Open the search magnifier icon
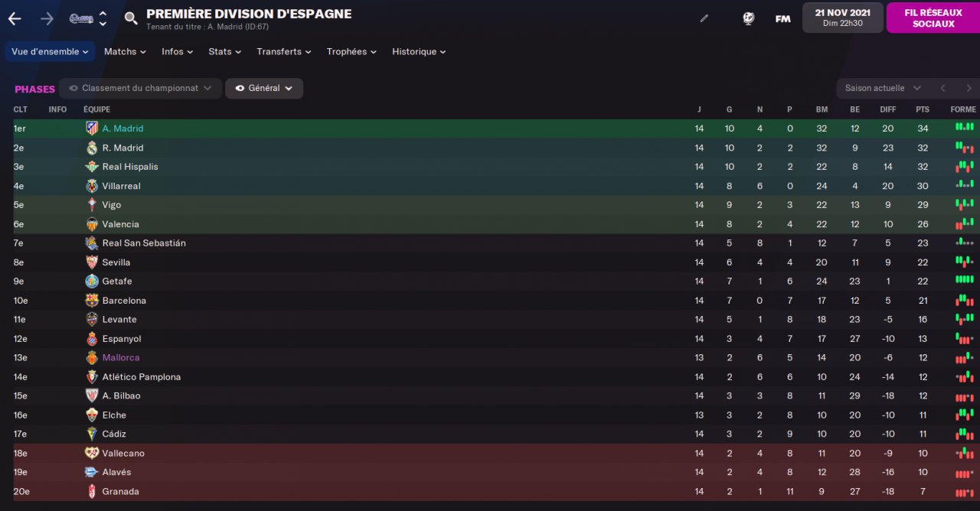980x511 pixels. coord(131,18)
